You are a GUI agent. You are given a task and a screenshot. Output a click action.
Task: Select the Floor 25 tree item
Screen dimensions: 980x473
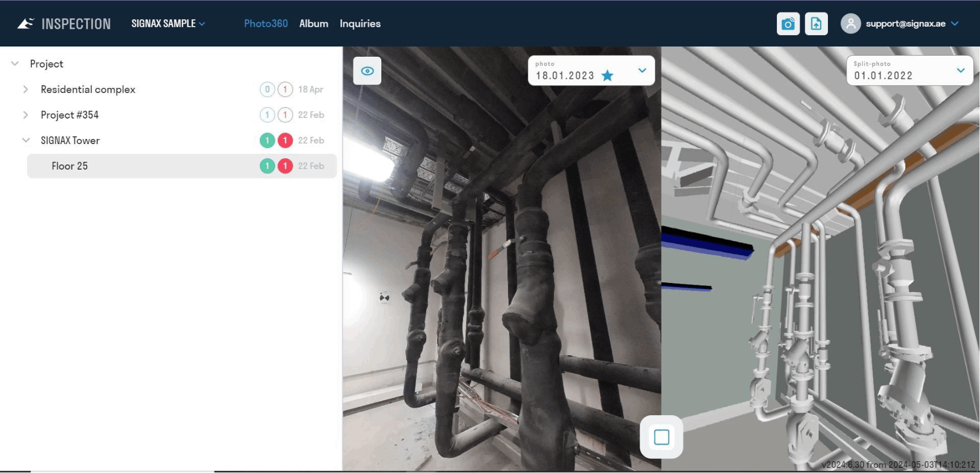[x=182, y=166]
